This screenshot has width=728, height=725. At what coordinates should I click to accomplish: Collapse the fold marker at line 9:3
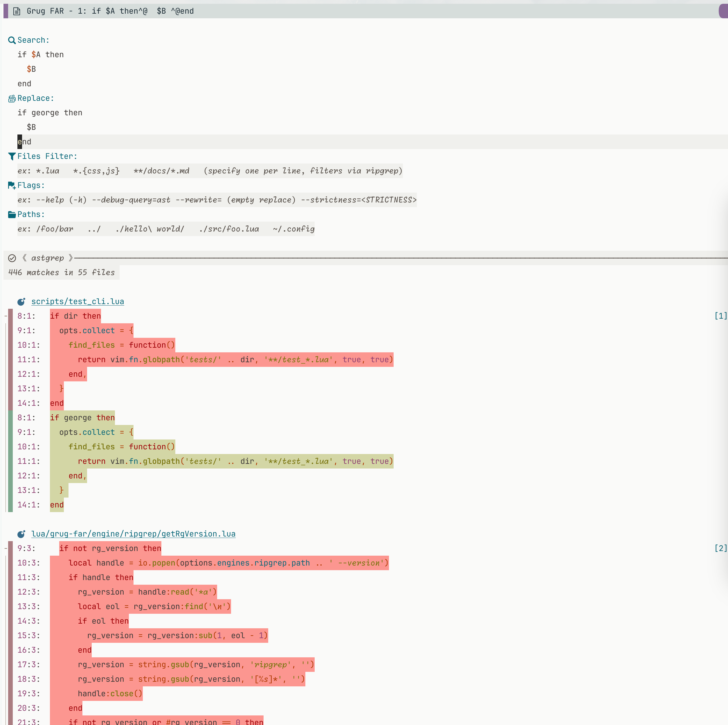[x=6, y=548]
